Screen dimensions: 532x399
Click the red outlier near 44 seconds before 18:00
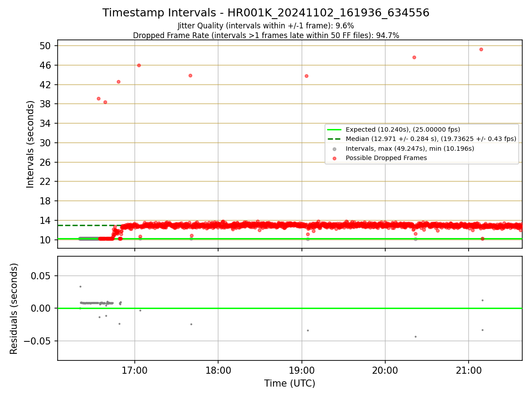tap(190, 75)
